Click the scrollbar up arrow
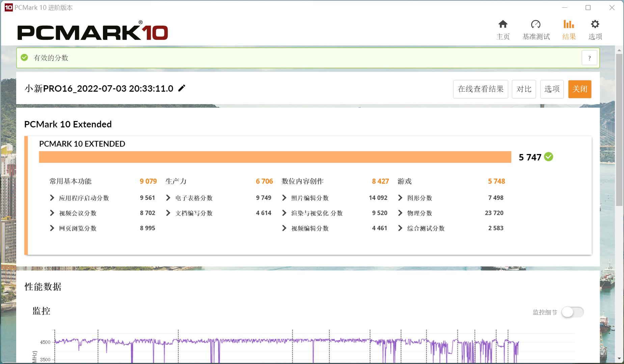 click(x=619, y=51)
